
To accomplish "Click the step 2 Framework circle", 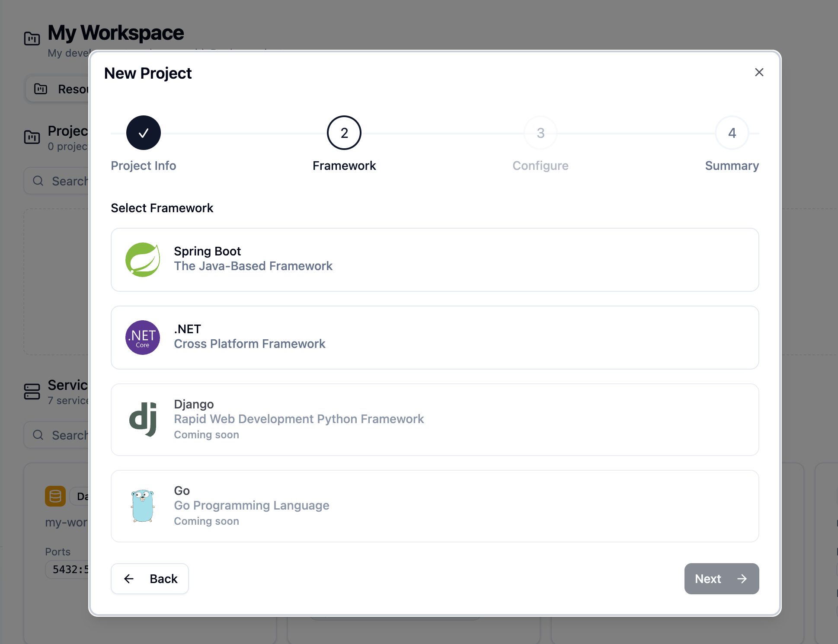I will (x=344, y=133).
